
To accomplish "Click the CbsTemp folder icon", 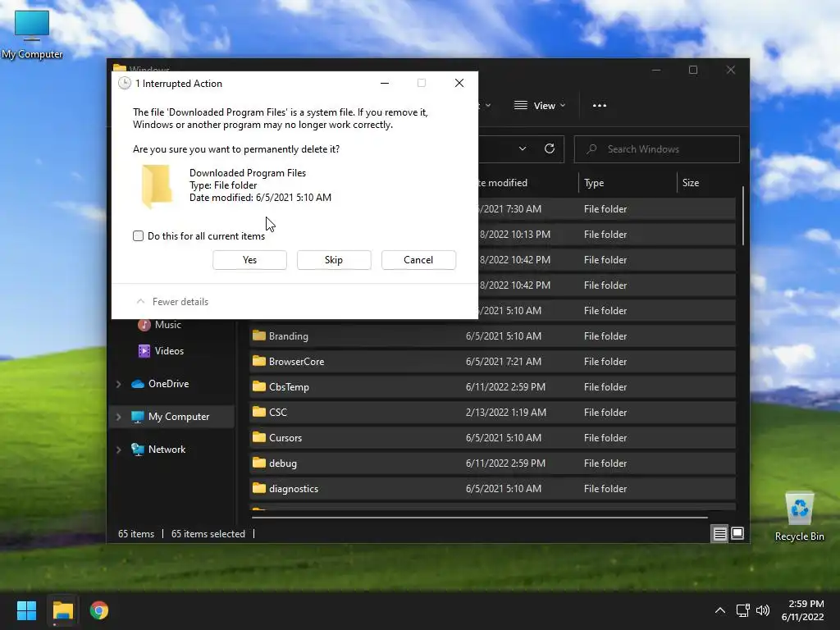I will pyautogui.click(x=259, y=386).
